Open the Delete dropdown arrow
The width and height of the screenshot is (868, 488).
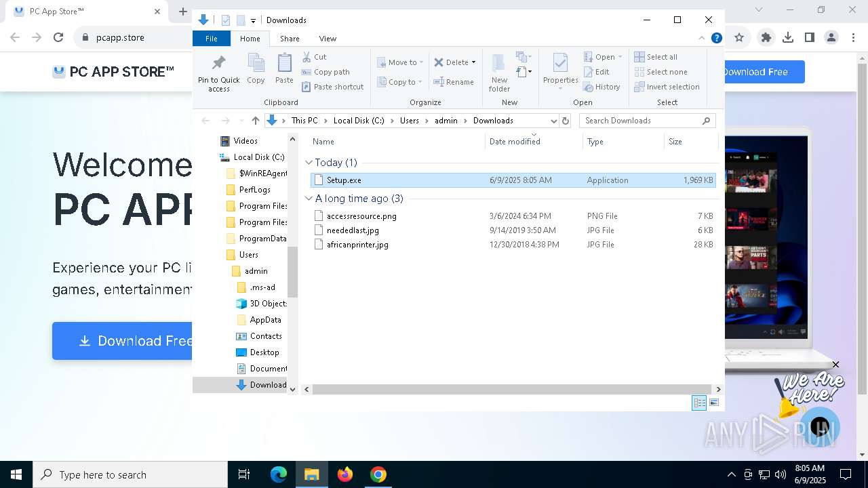pos(473,62)
